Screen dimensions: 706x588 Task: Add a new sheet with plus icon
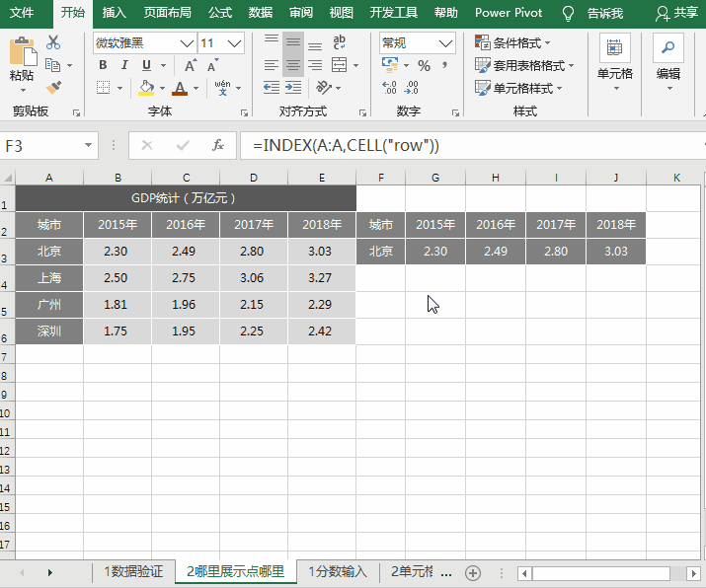click(x=473, y=573)
